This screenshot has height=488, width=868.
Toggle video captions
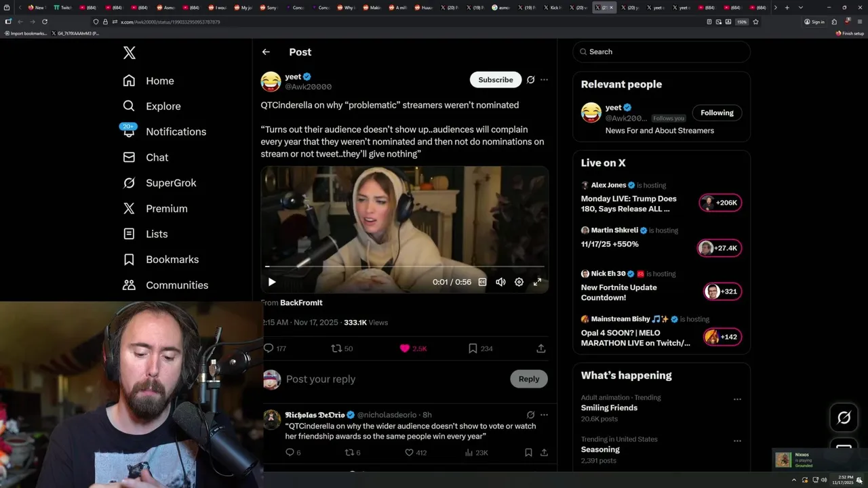(482, 282)
